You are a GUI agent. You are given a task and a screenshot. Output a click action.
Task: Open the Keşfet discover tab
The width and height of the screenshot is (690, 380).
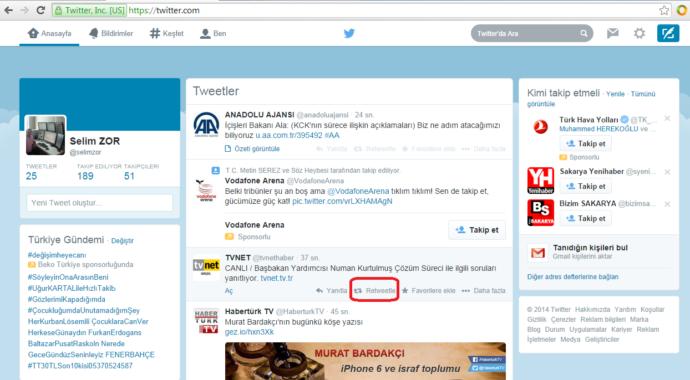pos(166,33)
